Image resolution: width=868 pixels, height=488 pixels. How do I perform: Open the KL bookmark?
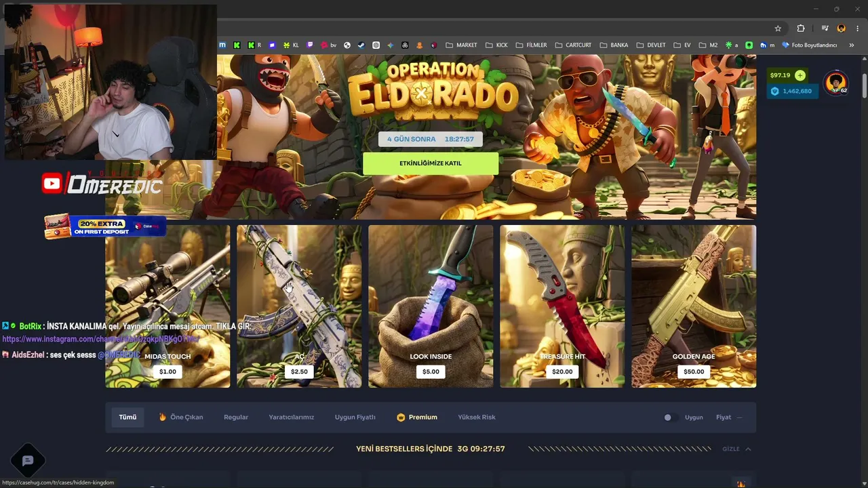point(292,45)
